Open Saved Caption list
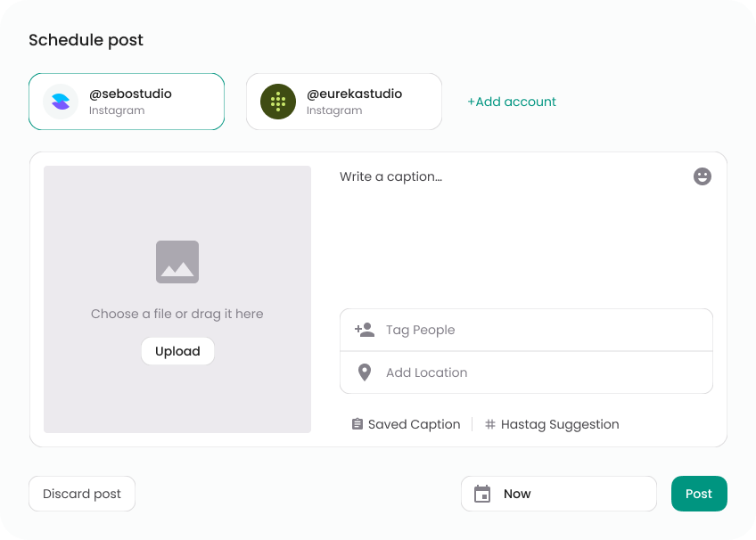This screenshot has height=540, width=756. [x=414, y=424]
